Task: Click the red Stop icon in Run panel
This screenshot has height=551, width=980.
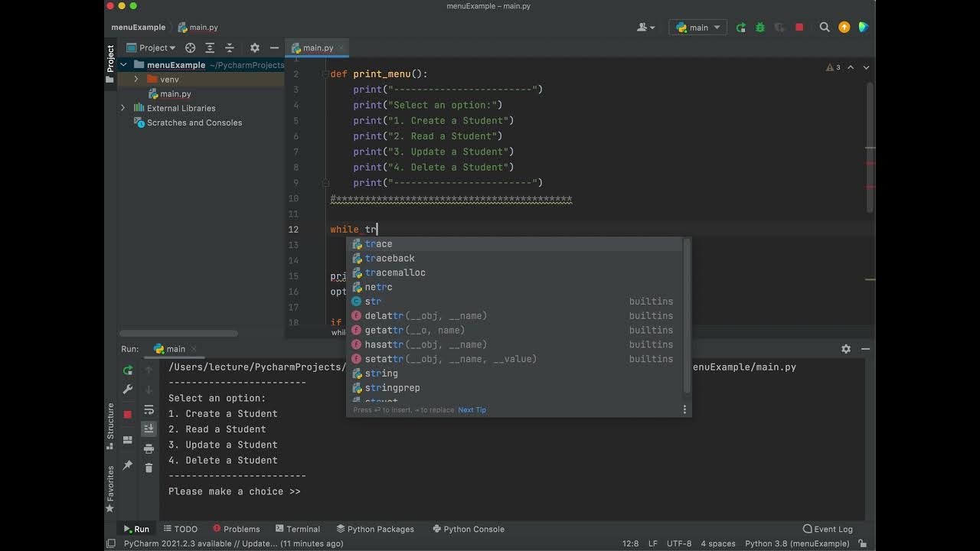Action: 128,414
